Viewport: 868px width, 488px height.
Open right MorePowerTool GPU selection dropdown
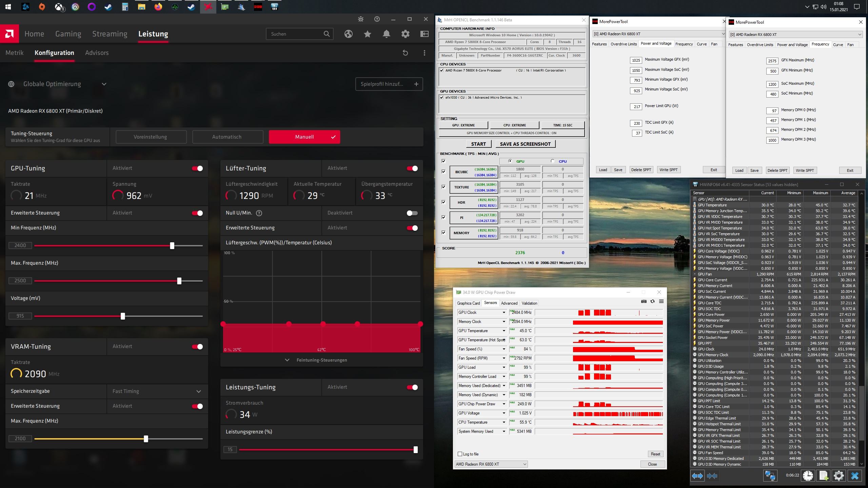[x=795, y=35]
